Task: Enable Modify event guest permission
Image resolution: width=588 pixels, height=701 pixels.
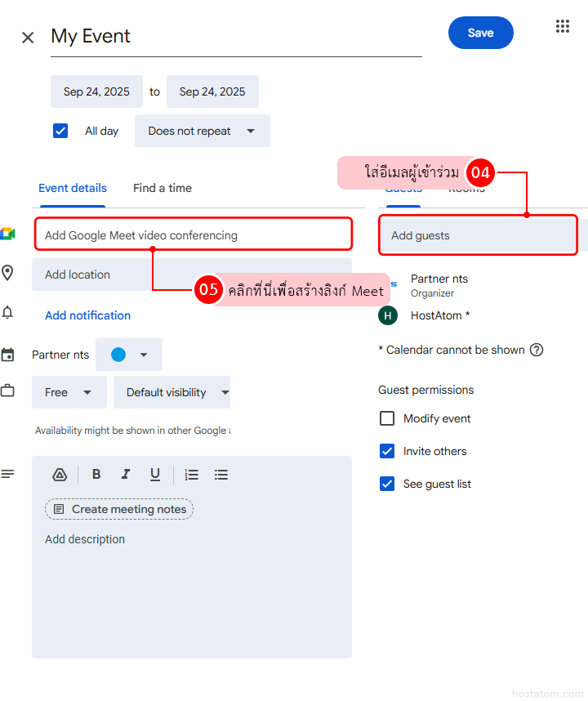Action: pos(387,418)
